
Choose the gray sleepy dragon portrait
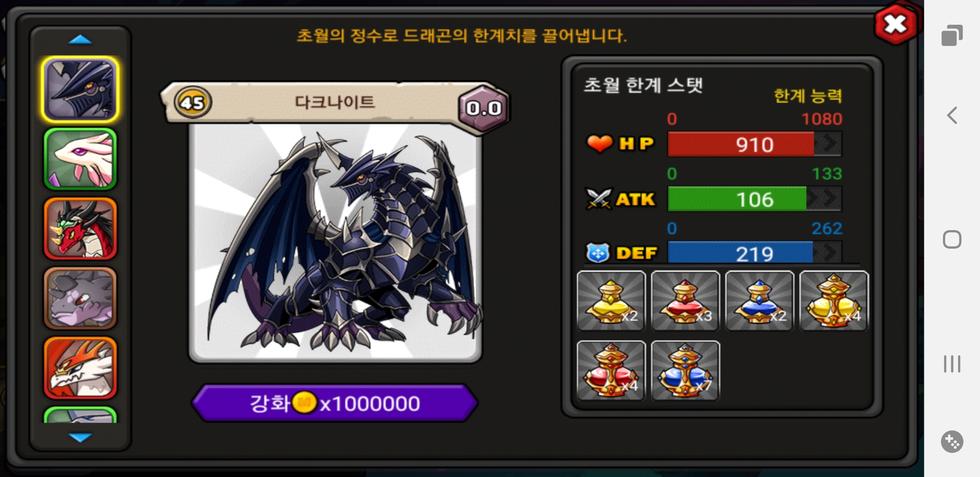click(80, 298)
